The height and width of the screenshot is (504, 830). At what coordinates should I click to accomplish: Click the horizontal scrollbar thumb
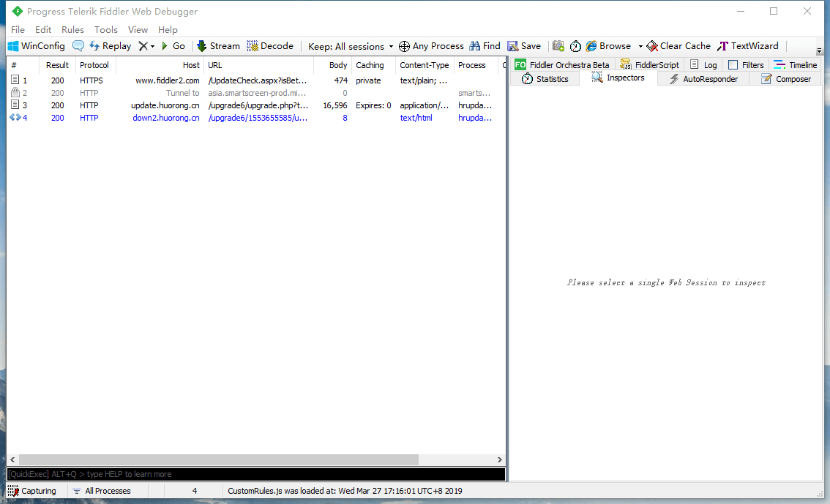219,459
